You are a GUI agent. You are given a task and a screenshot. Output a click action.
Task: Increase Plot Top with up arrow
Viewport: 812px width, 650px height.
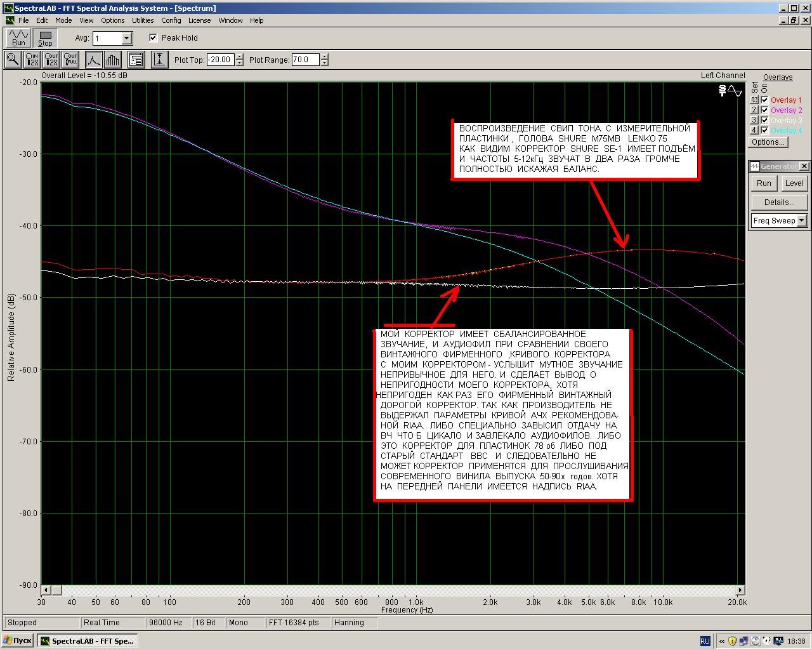click(x=239, y=56)
